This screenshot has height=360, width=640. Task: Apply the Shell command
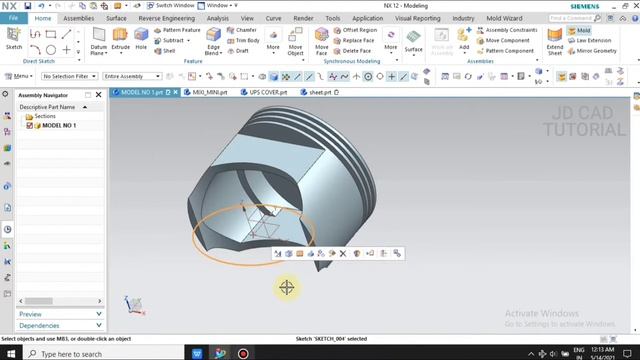point(165,51)
